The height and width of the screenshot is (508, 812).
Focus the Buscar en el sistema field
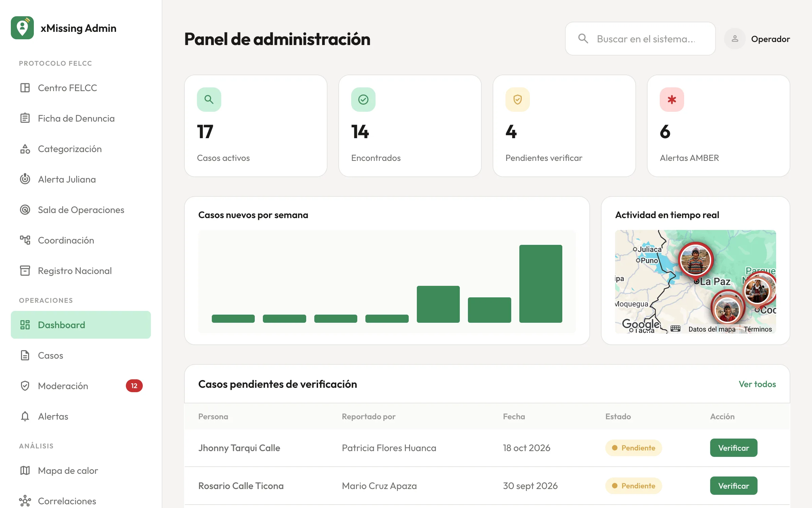[x=640, y=39]
